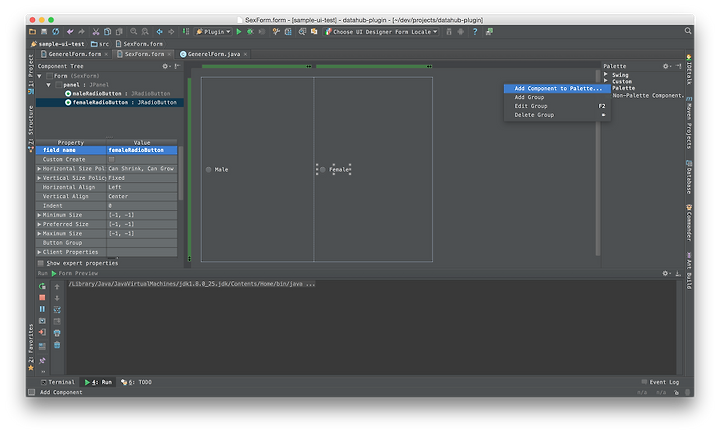The width and height of the screenshot is (720, 434).
Task: Click the search magnifier at top right
Action: [687, 31]
